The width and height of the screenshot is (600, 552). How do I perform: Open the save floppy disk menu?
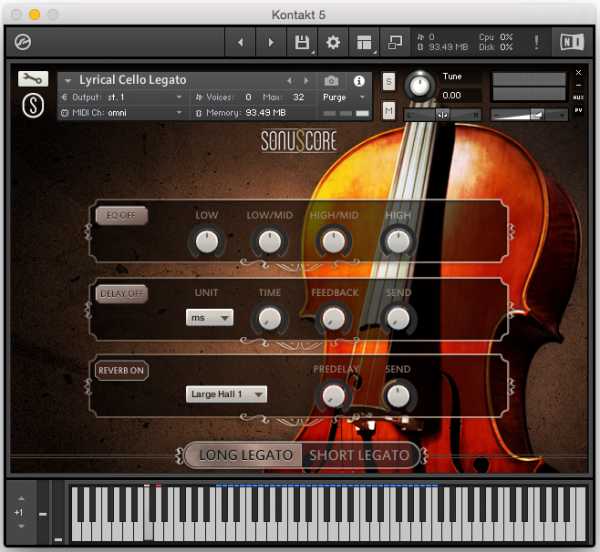point(302,42)
